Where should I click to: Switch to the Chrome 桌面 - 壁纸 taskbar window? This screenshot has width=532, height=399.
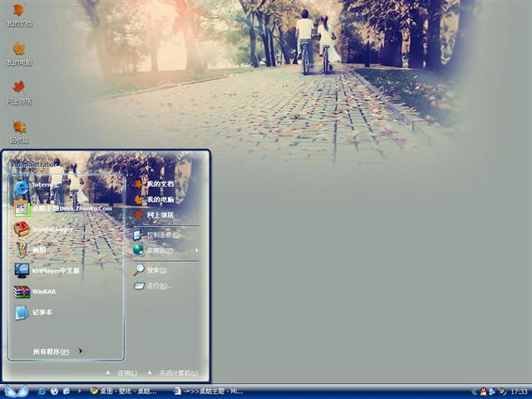[124, 392]
